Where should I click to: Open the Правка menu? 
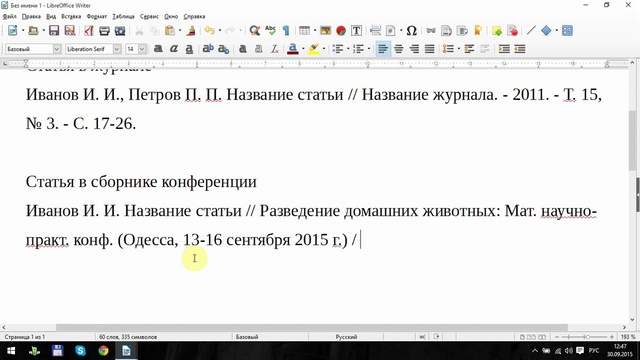pos(31,16)
